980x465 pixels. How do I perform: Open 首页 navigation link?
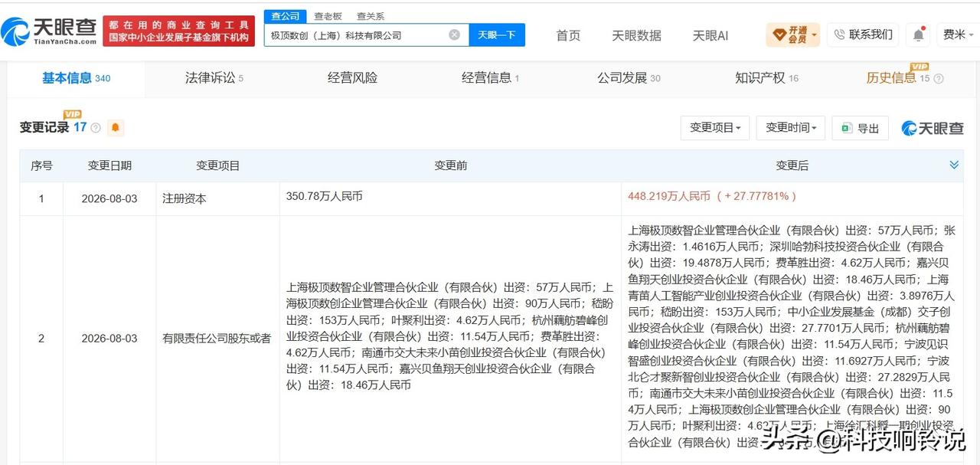tap(568, 35)
